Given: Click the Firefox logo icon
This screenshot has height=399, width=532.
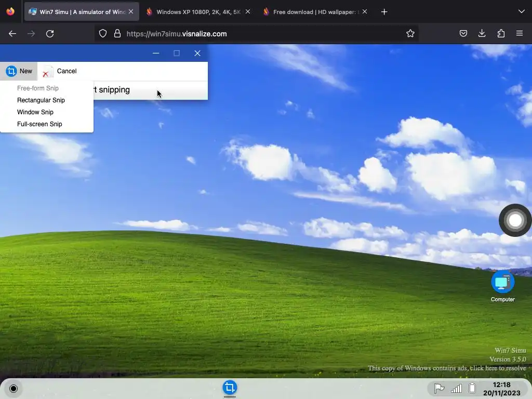Looking at the screenshot, I should (x=10, y=11).
